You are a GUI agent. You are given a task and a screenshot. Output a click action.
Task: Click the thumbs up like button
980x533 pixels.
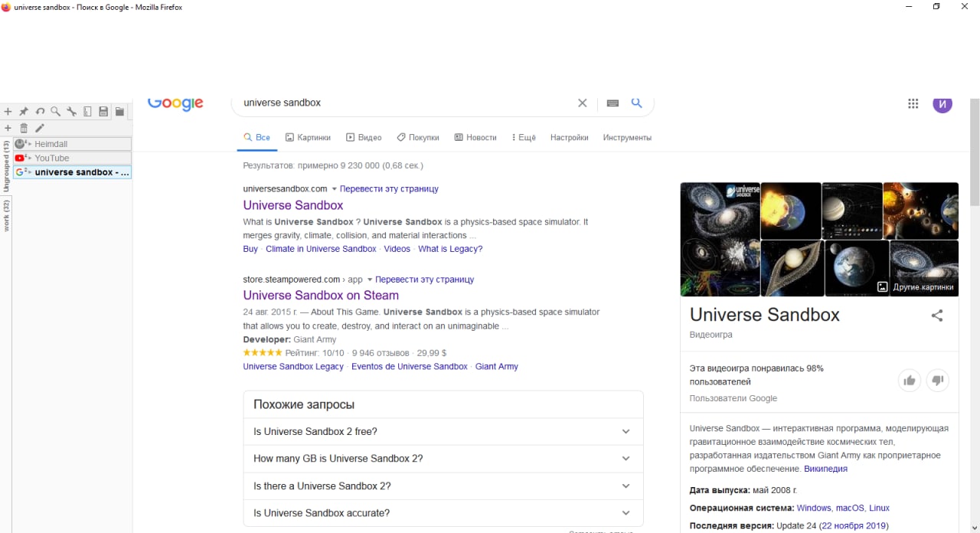coord(909,380)
